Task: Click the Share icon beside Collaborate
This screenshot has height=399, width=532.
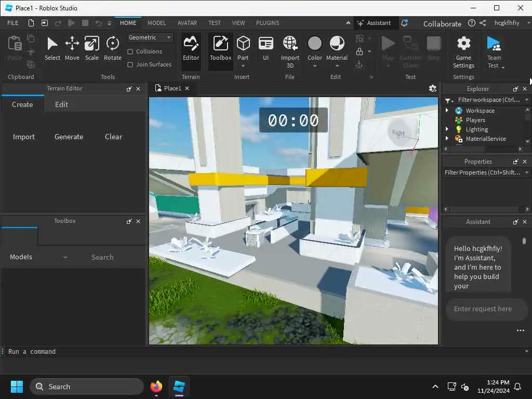Action: tap(483, 23)
